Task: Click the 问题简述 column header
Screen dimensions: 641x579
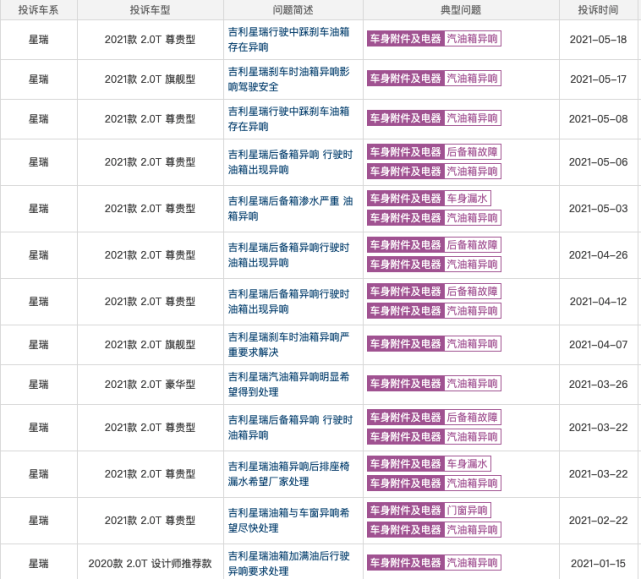Action: [x=293, y=10]
